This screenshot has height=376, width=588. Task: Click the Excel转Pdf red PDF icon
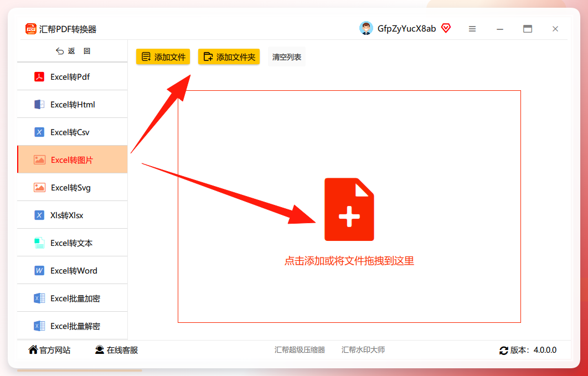tap(39, 77)
